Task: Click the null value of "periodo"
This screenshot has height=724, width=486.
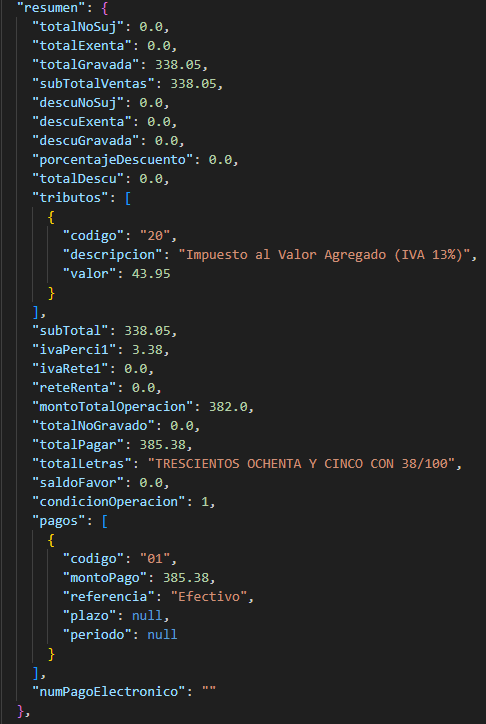Action: point(162,634)
